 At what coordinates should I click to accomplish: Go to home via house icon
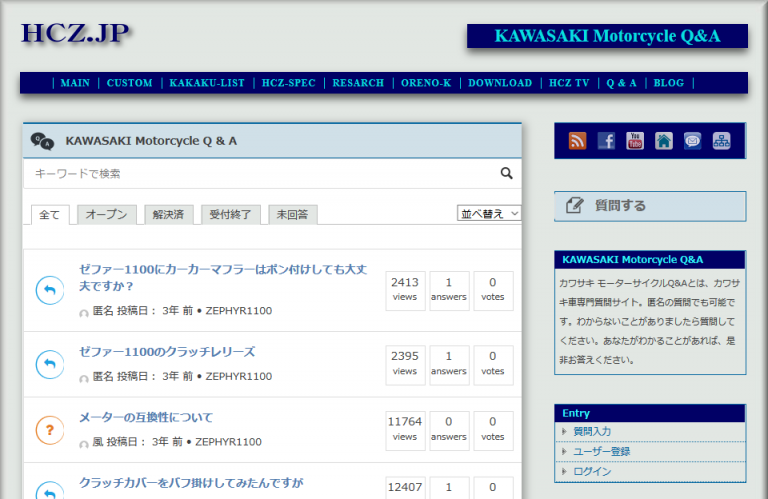pos(664,141)
